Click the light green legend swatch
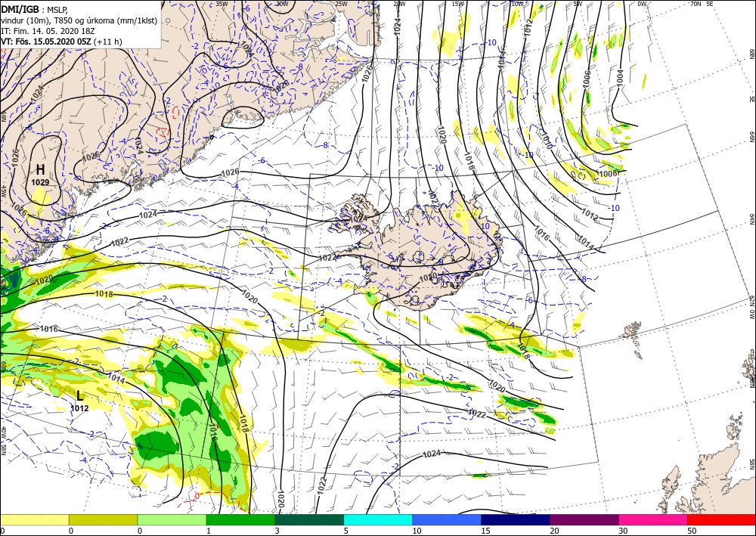 pos(172,519)
